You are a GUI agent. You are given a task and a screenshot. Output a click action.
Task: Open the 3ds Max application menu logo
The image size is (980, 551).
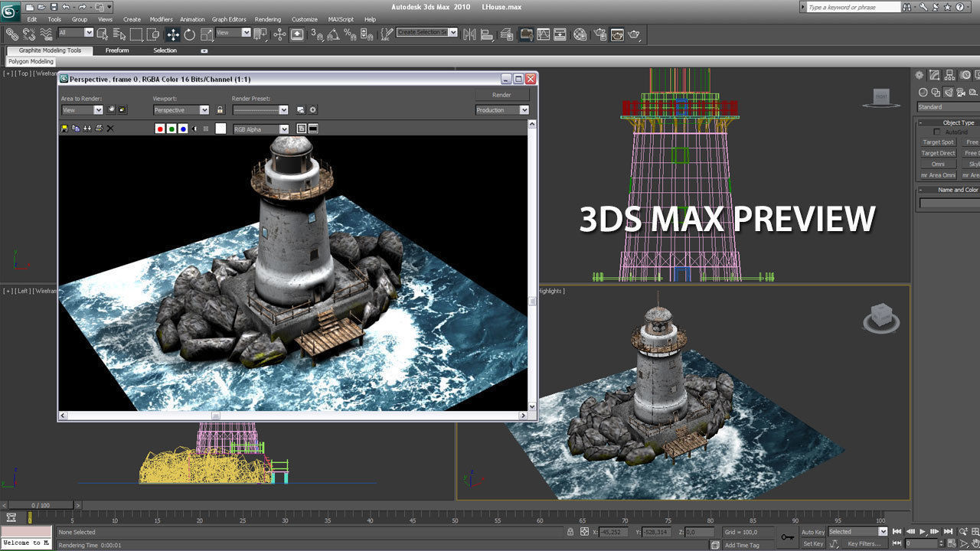point(10,10)
